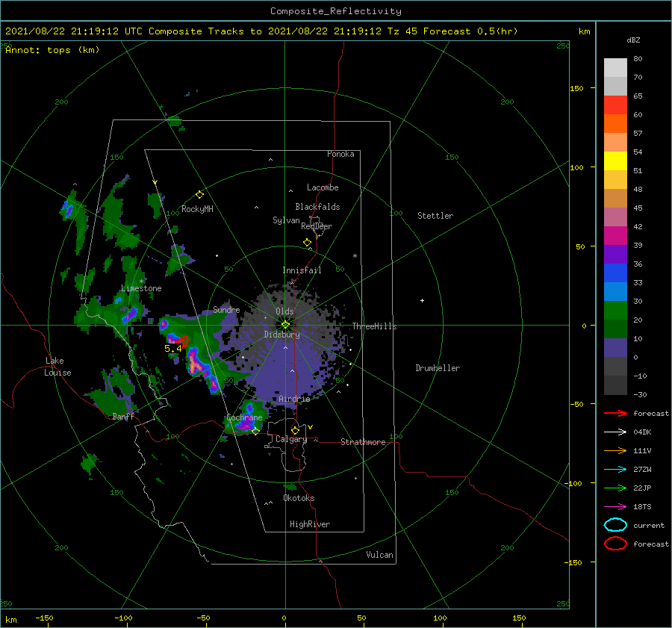The image size is (672, 628).
Task: Click the ThreeHills town label
Action: click(x=374, y=326)
